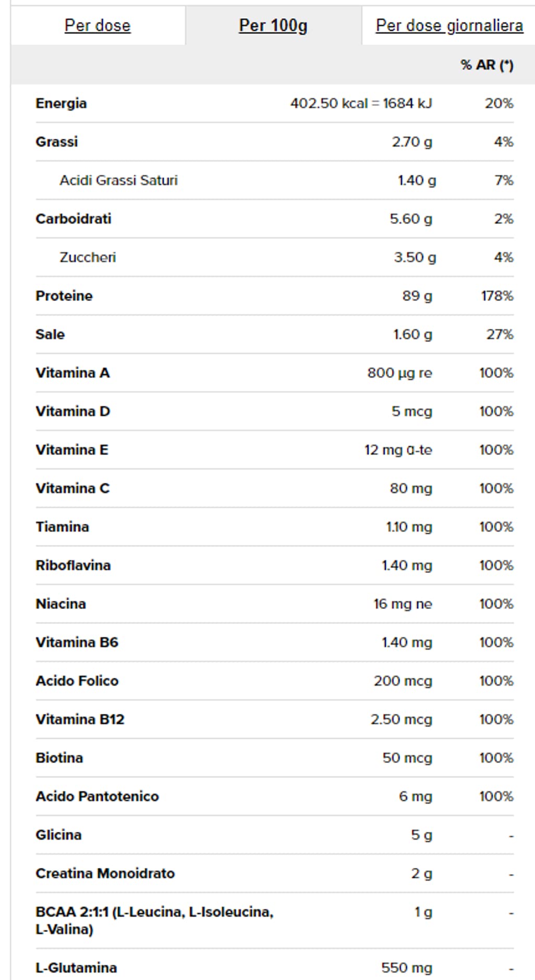The width and height of the screenshot is (535, 980).
Task: Click the Proteine 89 g value
Action: (417, 296)
